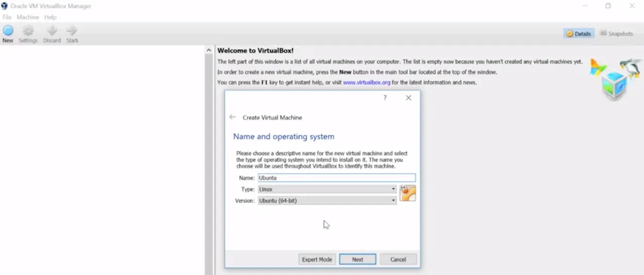Click the VirtualBox logo in title bar
Viewport: 644px width, 275px height.
(5, 6)
